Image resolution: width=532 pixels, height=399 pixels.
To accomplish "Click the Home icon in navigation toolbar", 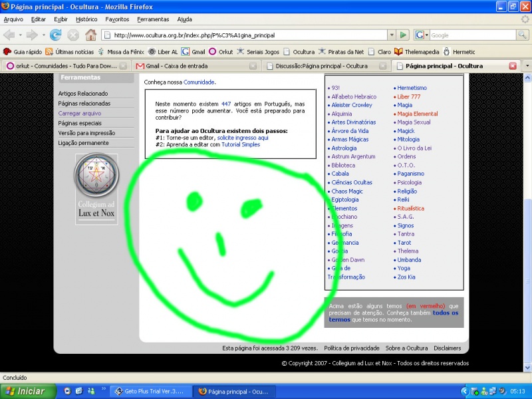I will tap(90, 35).
